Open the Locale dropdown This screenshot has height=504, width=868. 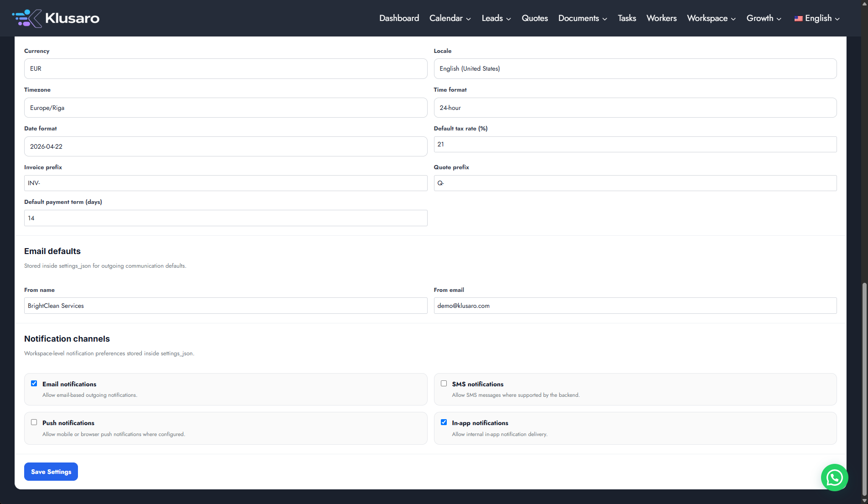pos(635,68)
